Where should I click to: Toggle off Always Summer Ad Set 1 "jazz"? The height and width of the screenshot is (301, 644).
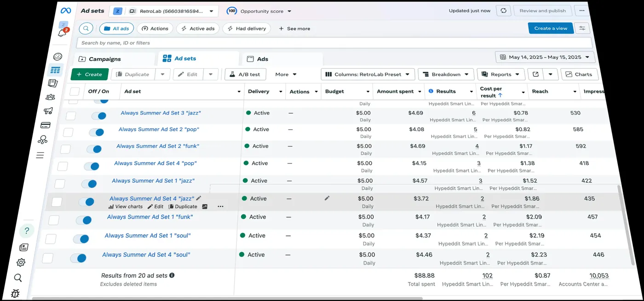(89, 184)
